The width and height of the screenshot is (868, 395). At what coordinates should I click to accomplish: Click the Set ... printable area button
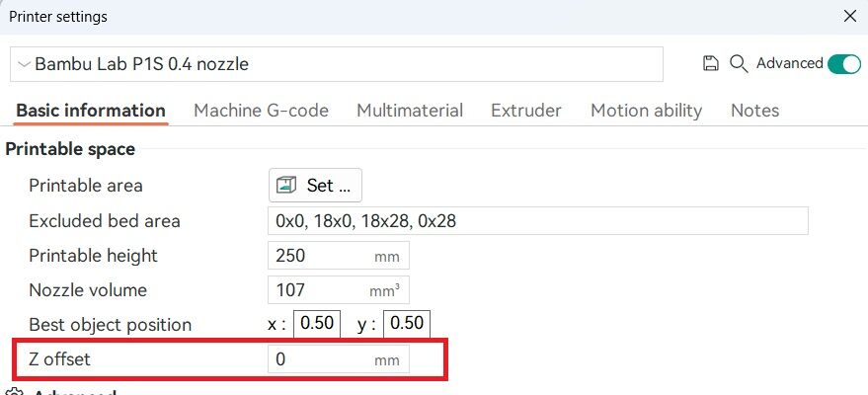pos(316,186)
